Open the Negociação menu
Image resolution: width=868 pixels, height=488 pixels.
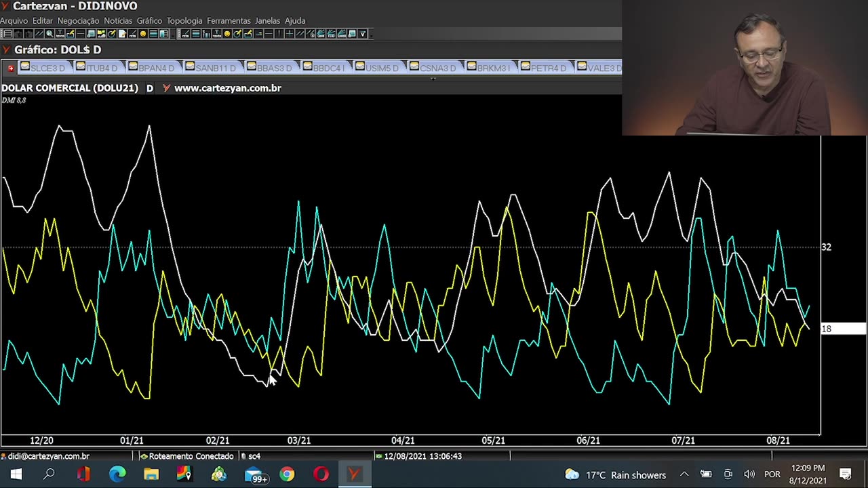(78, 21)
